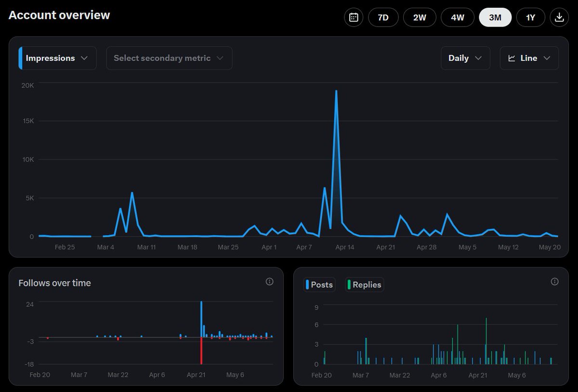Click the Apr 14 date label

(x=345, y=247)
